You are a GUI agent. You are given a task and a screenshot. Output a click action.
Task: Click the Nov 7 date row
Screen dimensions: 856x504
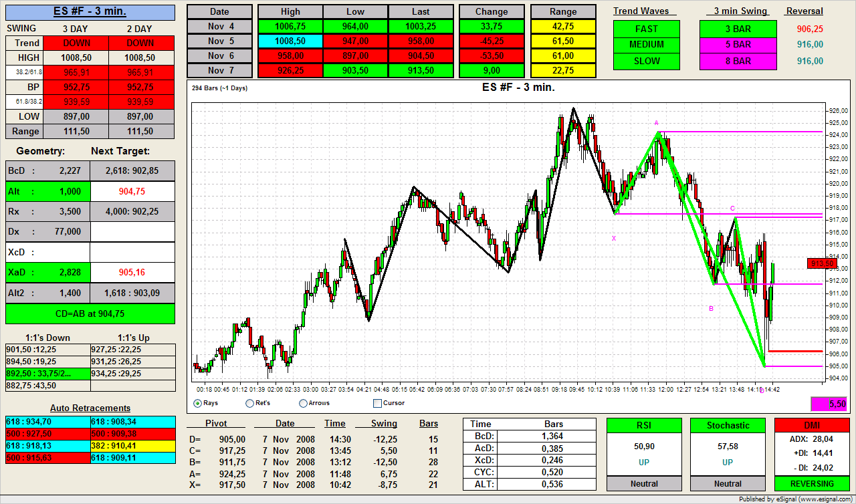[219, 70]
